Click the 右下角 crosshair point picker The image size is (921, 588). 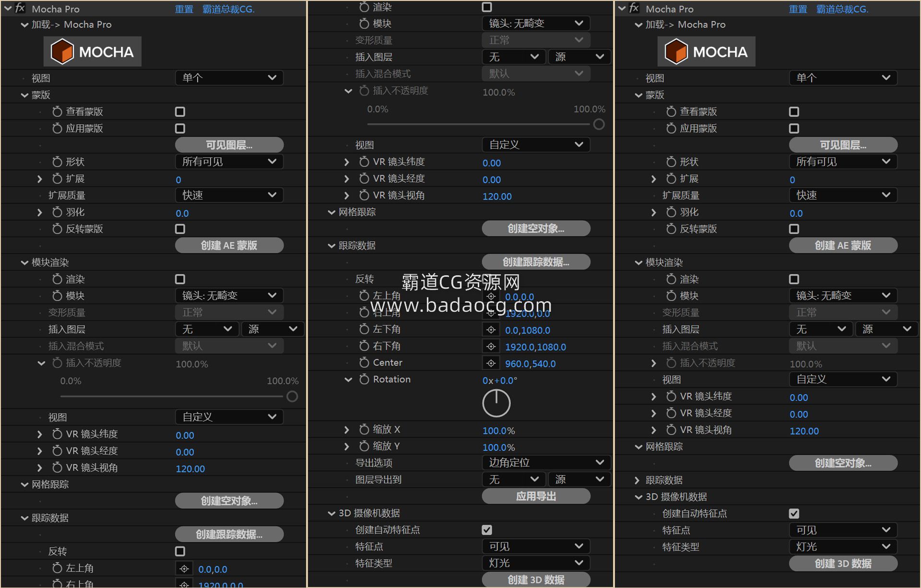tap(491, 346)
